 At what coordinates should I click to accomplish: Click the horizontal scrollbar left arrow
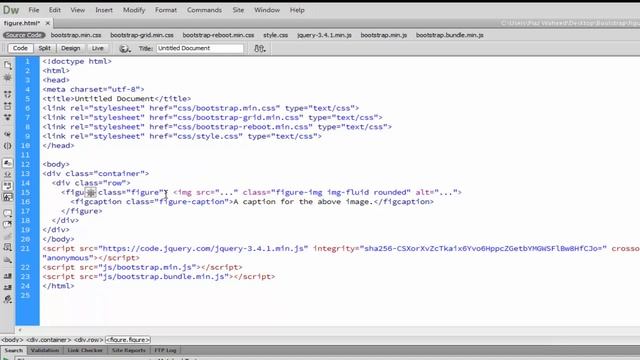point(20,330)
